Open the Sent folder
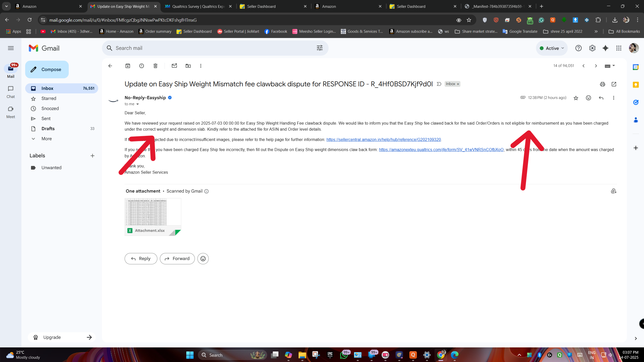The image size is (644, 362). (62, 119)
